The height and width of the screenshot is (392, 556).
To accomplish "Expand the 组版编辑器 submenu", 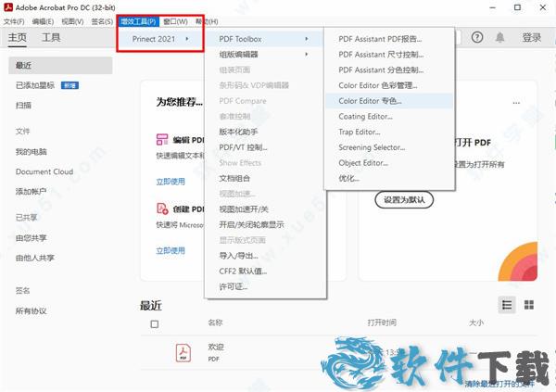I will (x=263, y=55).
